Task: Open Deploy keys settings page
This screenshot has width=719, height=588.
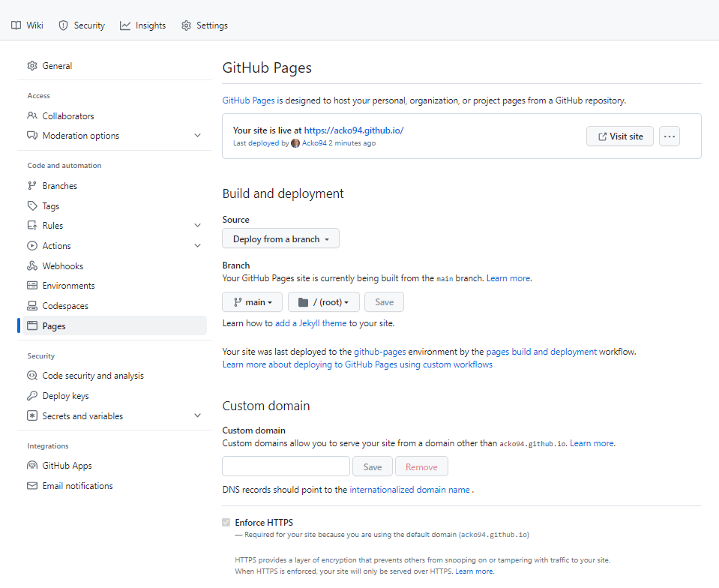Action: point(115,395)
